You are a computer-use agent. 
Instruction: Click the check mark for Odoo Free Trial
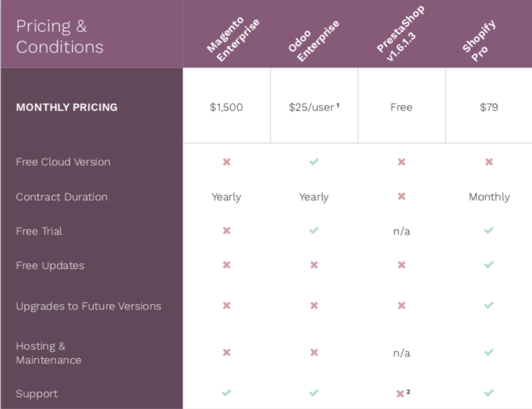click(314, 230)
